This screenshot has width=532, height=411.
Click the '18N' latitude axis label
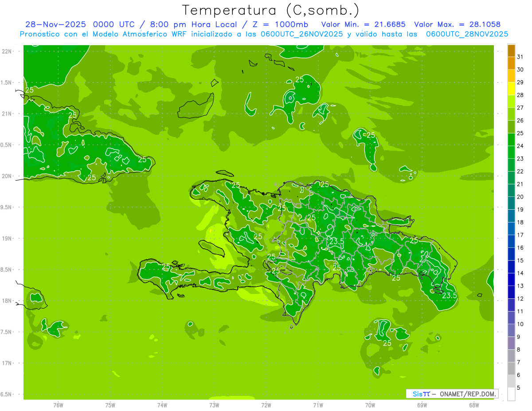[x=6, y=301]
